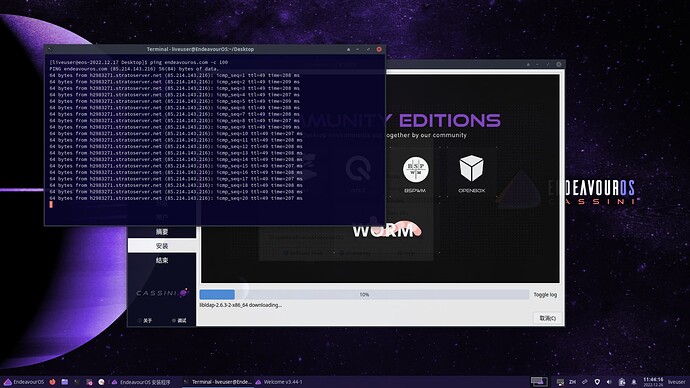Click the Terminal keep-above arrow button
This screenshot has height=388, width=690.
(349, 49)
